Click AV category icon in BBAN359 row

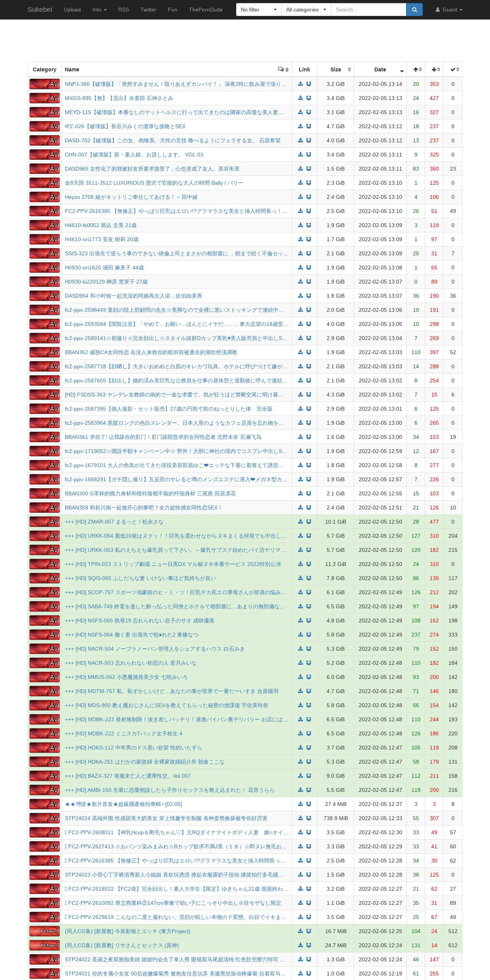pos(45,508)
